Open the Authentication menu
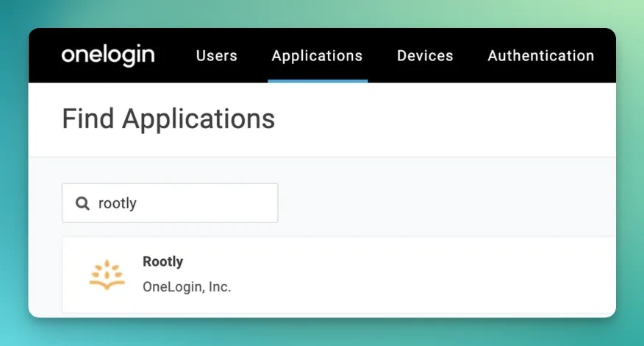Viewport: 644px width, 346px height. [541, 55]
